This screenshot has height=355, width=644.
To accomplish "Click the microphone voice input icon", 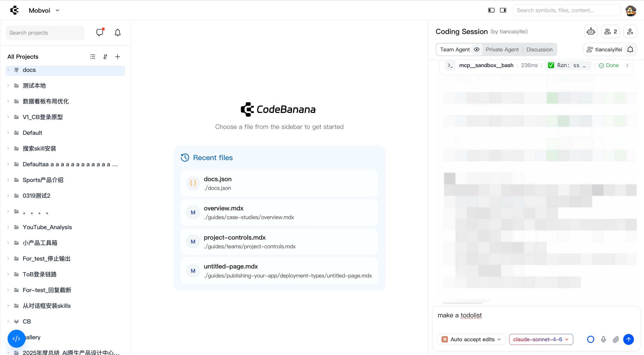I will (603, 340).
